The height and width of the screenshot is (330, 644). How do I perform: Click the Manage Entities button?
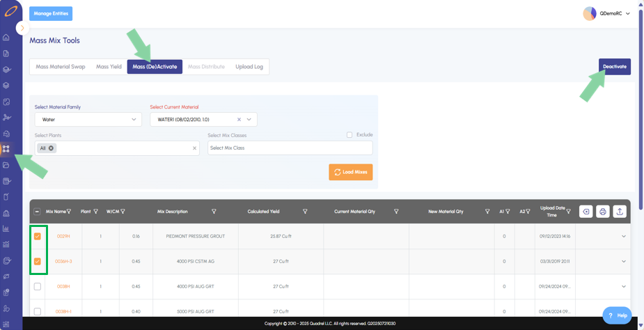tap(51, 13)
